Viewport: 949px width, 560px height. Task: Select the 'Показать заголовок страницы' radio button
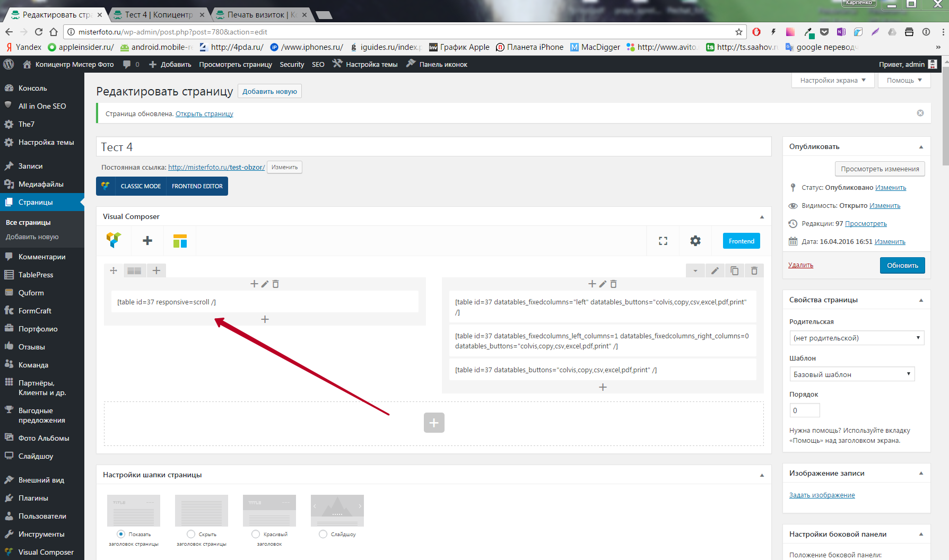tap(121, 534)
